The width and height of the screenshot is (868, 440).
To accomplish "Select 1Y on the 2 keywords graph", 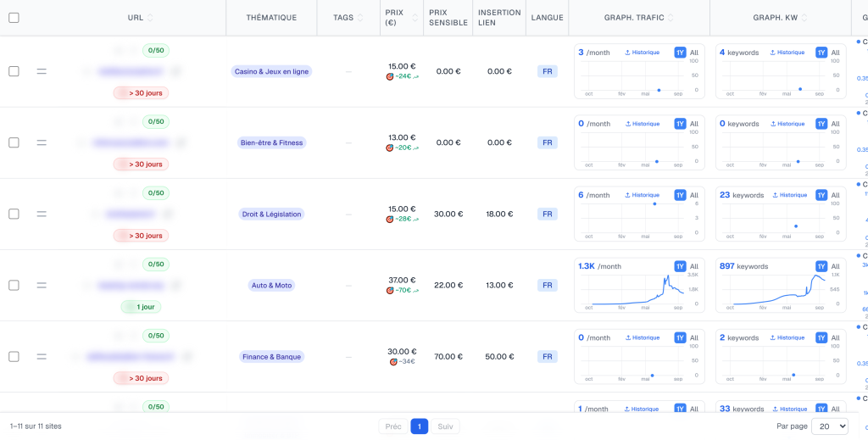I will 821,338.
